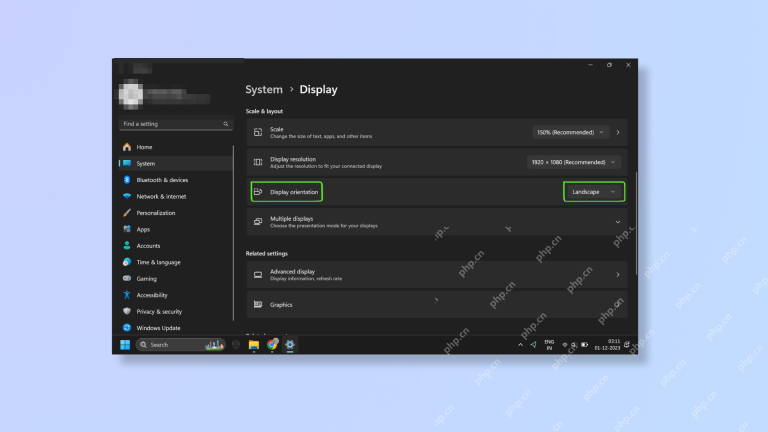Focus the Find a setting field
768x432 pixels.
[x=175, y=124]
